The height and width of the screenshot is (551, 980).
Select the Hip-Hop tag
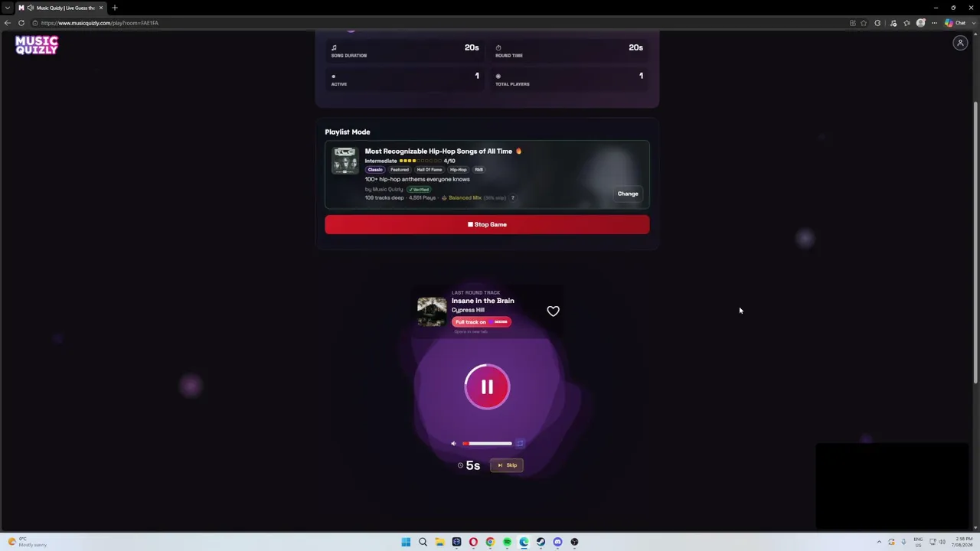coord(459,170)
